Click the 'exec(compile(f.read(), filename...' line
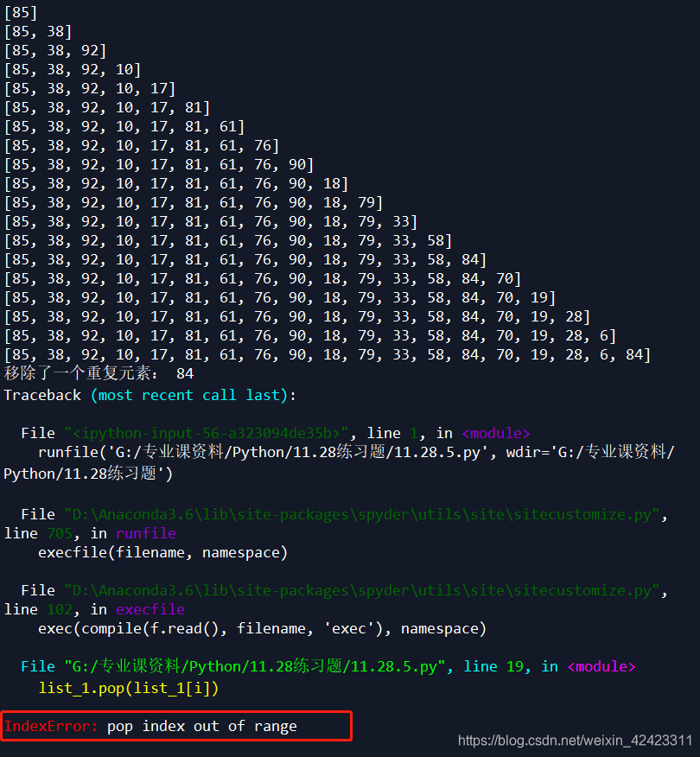This screenshot has height=757, width=700. [x=263, y=628]
